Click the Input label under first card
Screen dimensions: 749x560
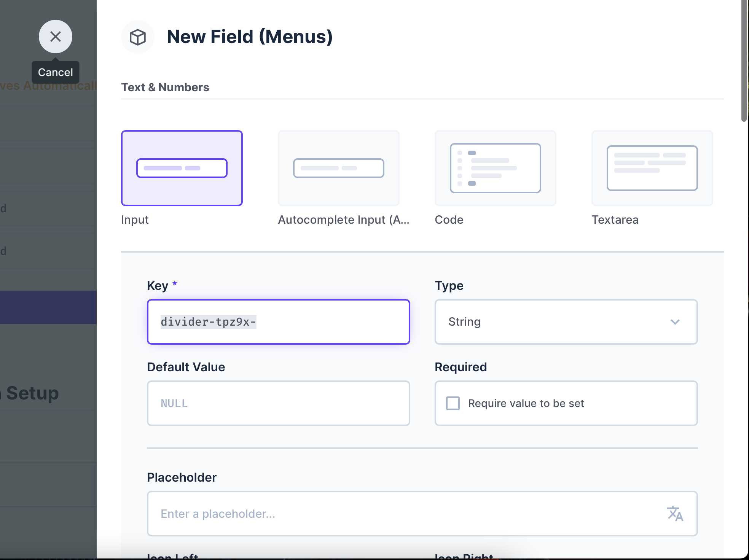pos(135,220)
